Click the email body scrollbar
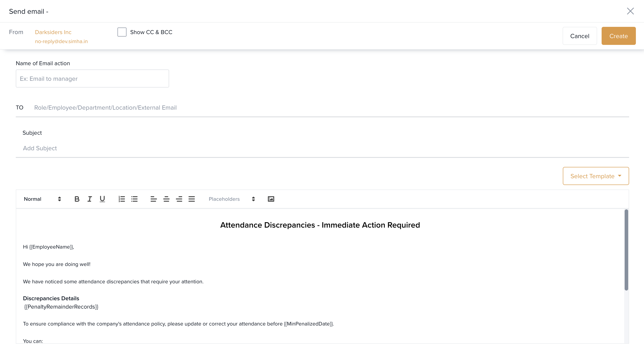644x351 pixels. 626,250
